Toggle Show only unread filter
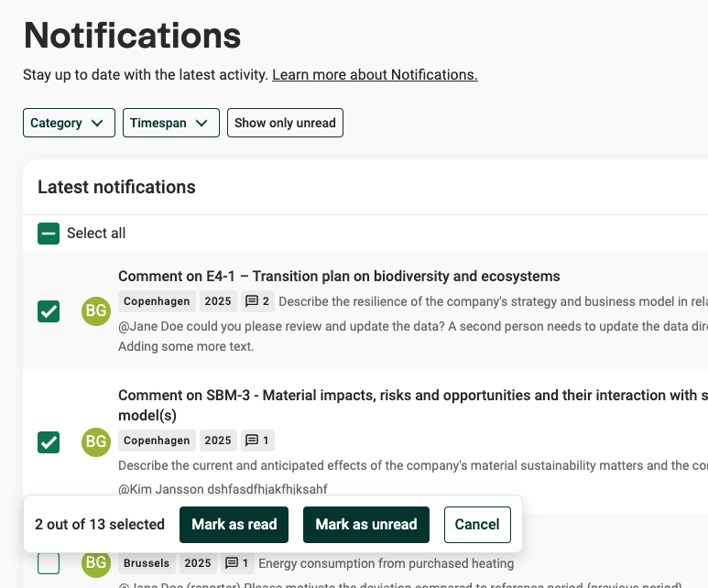708x588 pixels. [285, 123]
